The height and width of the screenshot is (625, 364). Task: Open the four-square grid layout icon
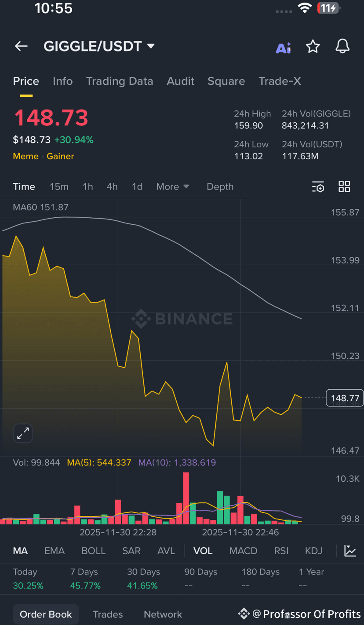point(344,186)
